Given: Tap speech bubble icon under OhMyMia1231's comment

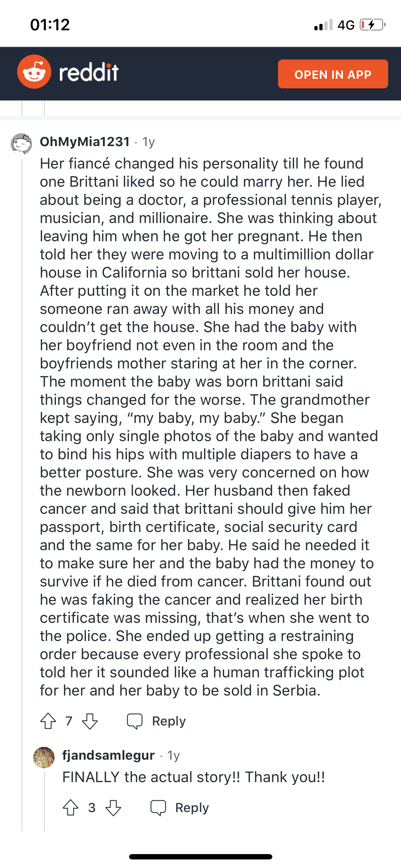Looking at the screenshot, I should click(135, 721).
